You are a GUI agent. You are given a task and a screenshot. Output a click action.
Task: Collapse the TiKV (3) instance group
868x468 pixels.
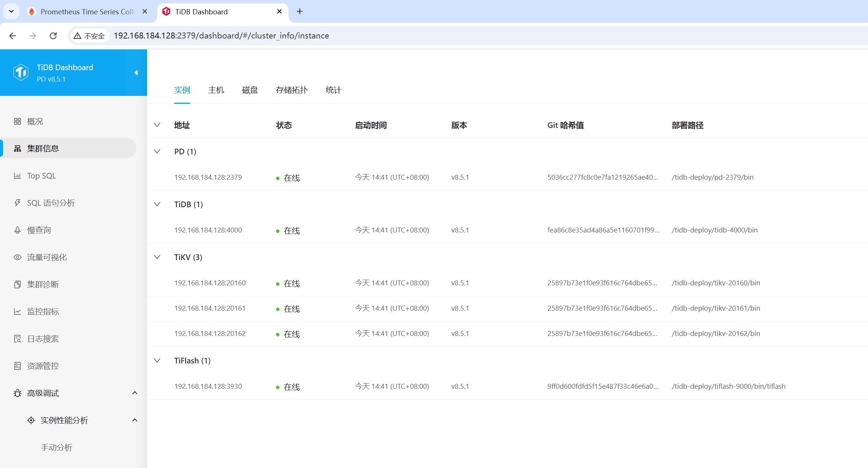tap(157, 257)
